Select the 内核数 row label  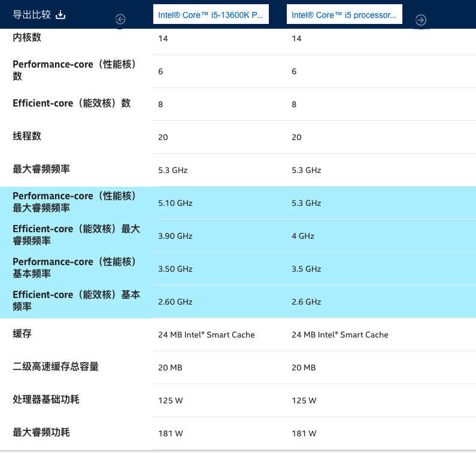coord(27,37)
